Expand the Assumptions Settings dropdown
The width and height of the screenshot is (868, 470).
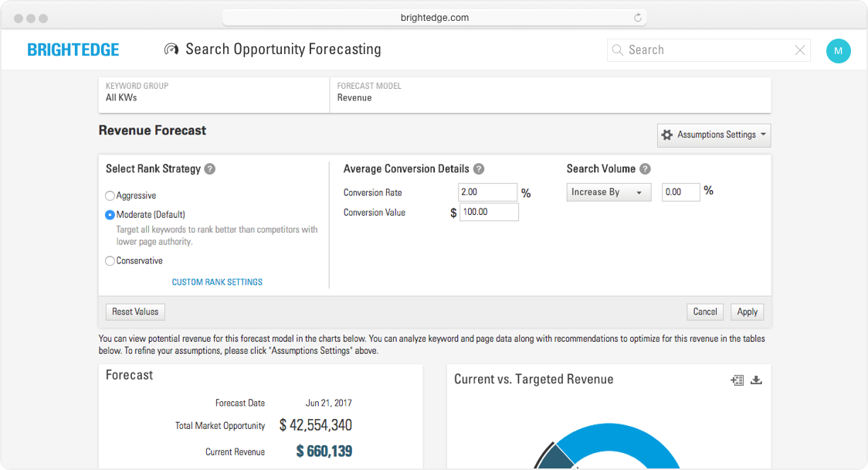[714, 135]
